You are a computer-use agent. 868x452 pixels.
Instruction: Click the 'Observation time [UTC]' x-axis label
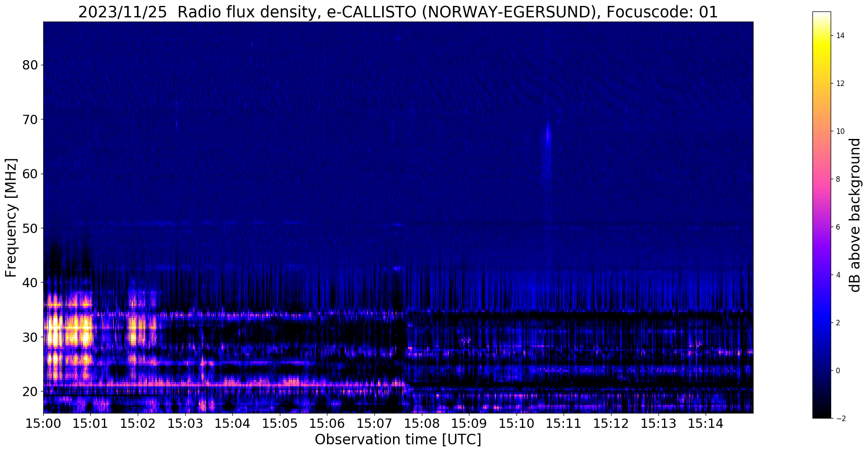398,440
